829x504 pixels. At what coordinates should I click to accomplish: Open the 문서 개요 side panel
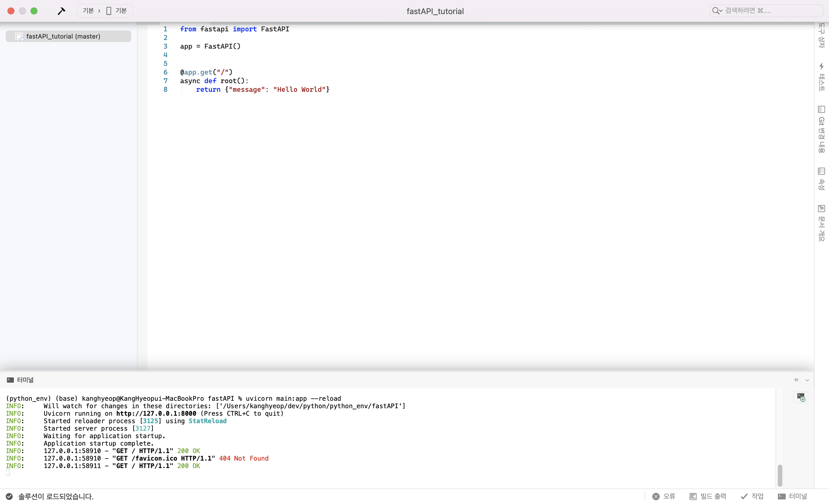[x=821, y=223]
